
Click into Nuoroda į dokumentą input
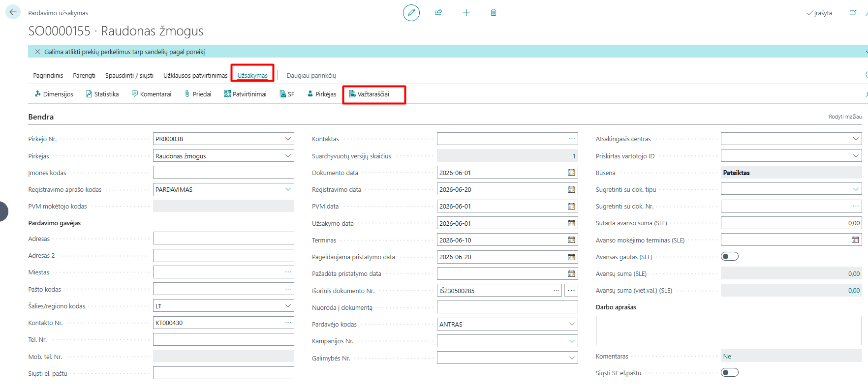pyautogui.click(x=507, y=307)
